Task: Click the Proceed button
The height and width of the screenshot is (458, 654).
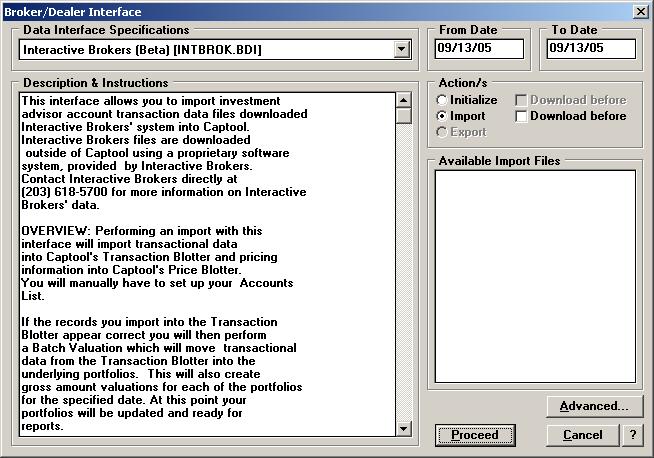Action: pyautogui.click(x=475, y=435)
